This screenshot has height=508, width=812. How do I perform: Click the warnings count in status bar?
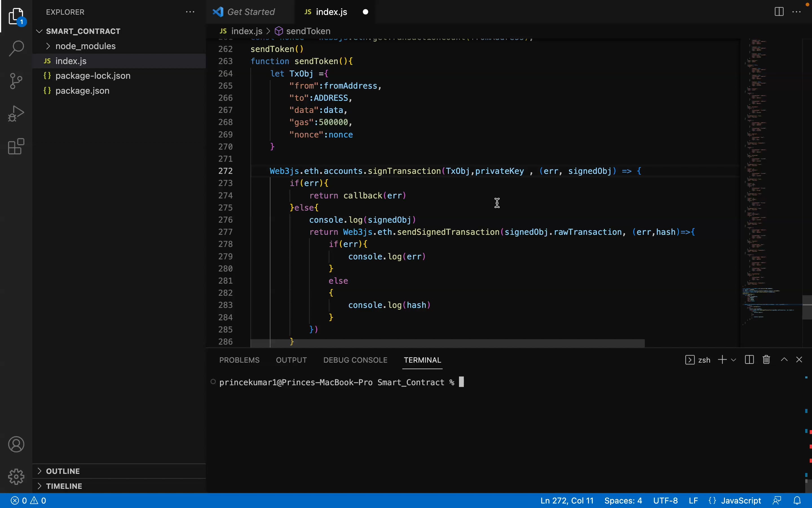click(38, 501)
